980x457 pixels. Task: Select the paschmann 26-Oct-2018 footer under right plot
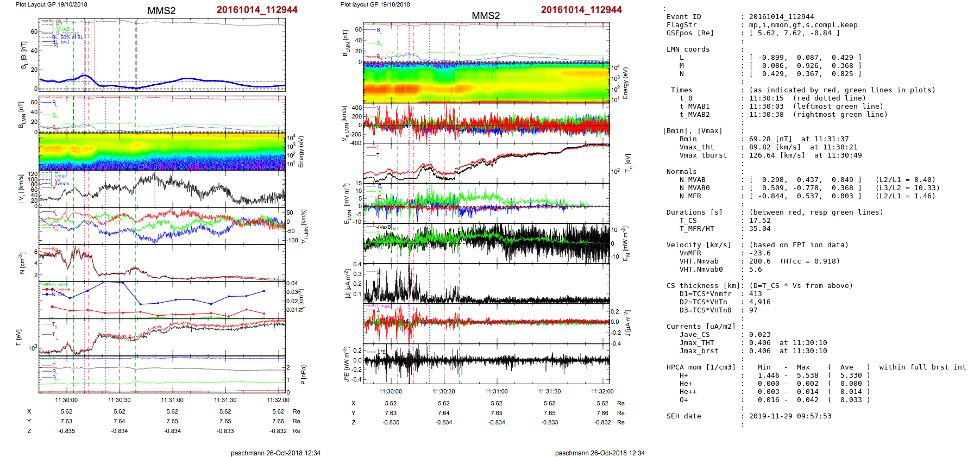tap(600, 453)
